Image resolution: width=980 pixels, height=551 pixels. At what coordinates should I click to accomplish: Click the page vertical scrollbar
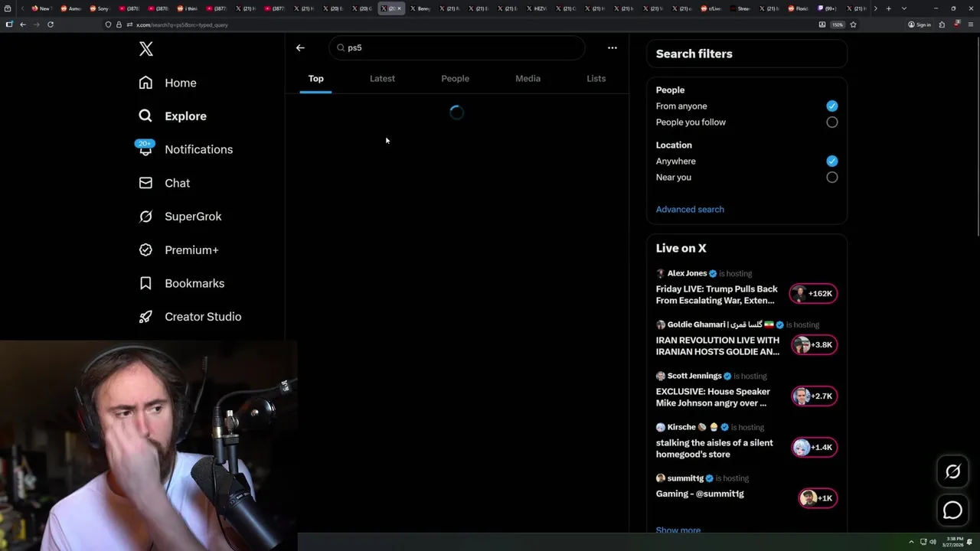[x=977, y=138]
